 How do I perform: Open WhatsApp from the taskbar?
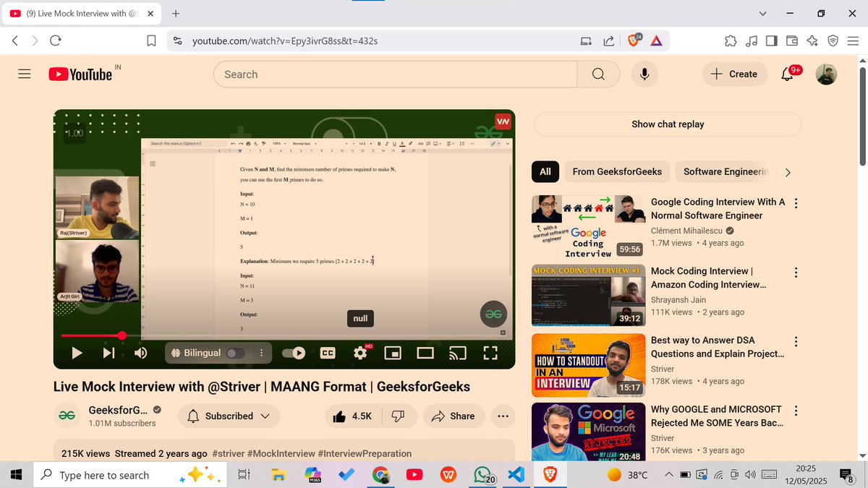click(482, 475)
